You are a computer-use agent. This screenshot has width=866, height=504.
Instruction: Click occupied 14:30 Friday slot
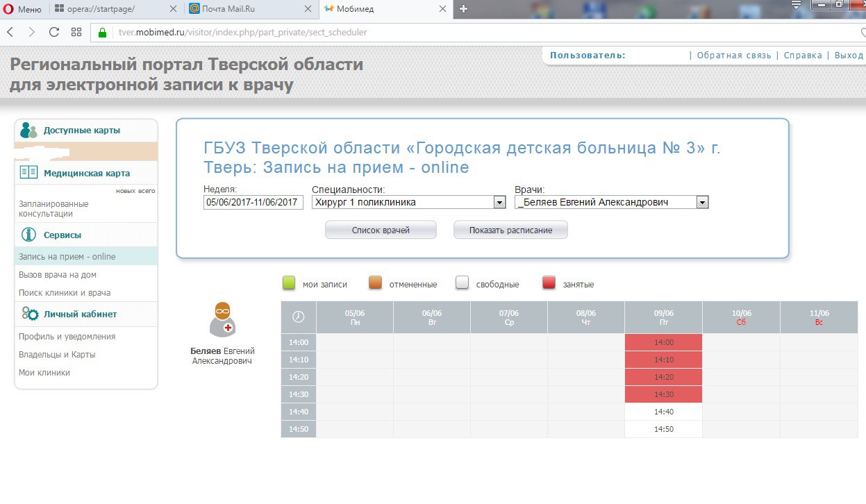[x=664, y=394]
